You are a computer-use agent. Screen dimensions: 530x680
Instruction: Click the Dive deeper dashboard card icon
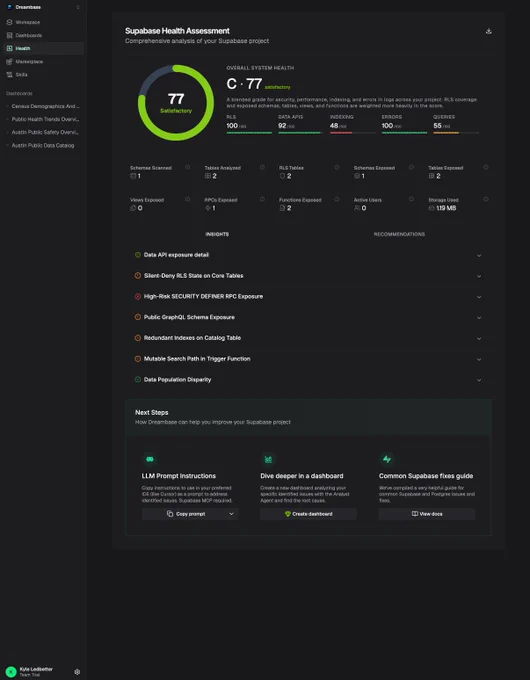pos(268,459)
